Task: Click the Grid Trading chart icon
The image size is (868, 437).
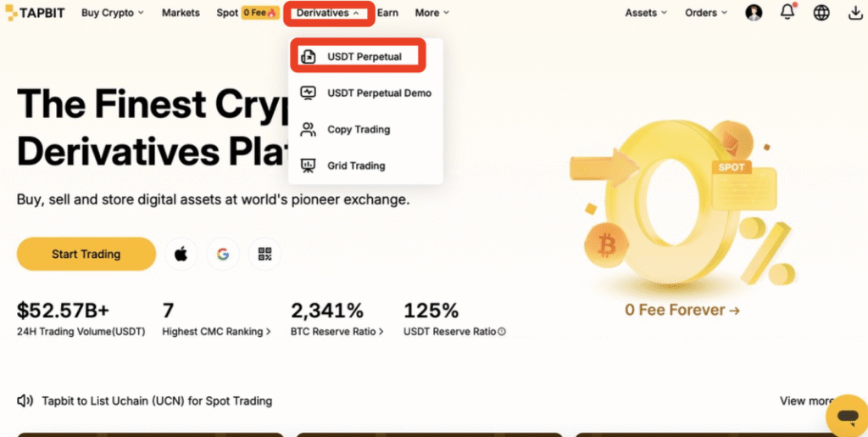Action: (x=309, y=165)
